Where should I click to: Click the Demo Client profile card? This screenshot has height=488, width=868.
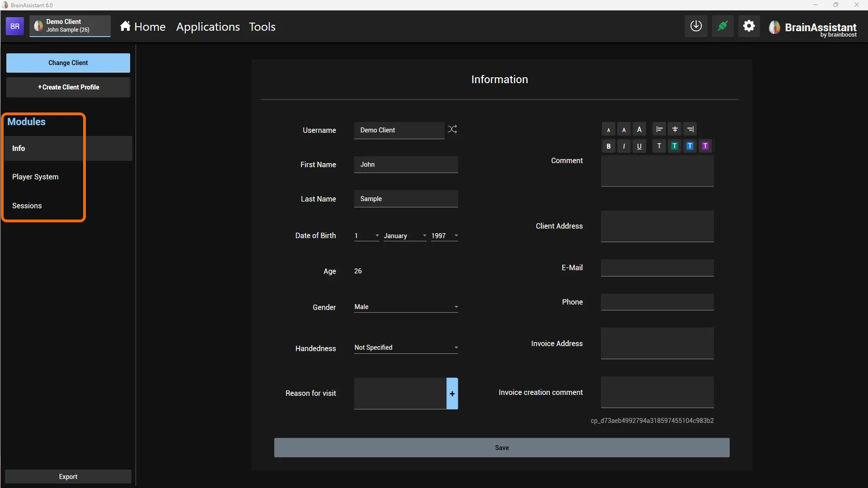(70, 26)
